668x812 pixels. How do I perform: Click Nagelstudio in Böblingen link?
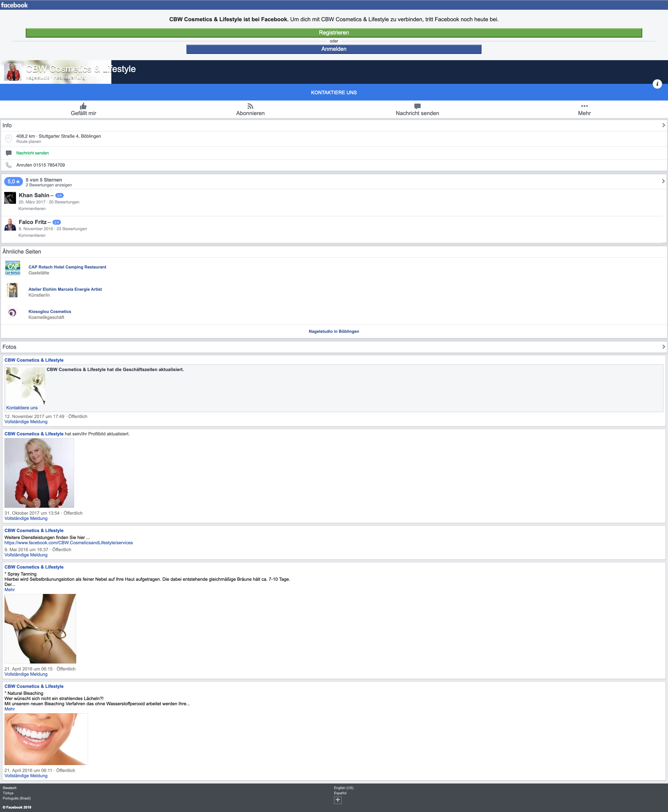334,331
